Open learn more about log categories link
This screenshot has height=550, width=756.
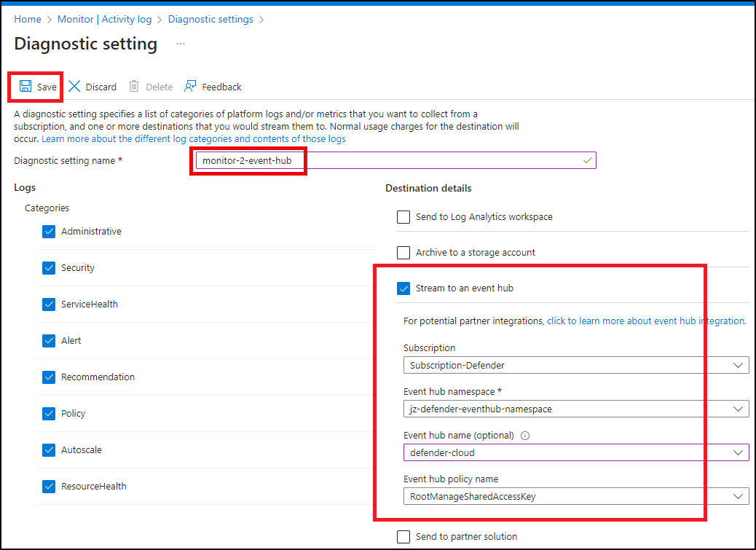pyautogui.click(x=194, y=138)
